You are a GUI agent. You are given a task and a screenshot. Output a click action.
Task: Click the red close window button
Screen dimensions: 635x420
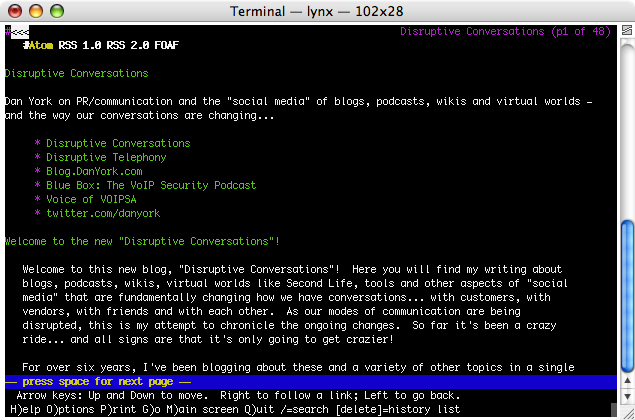point(14,11)
